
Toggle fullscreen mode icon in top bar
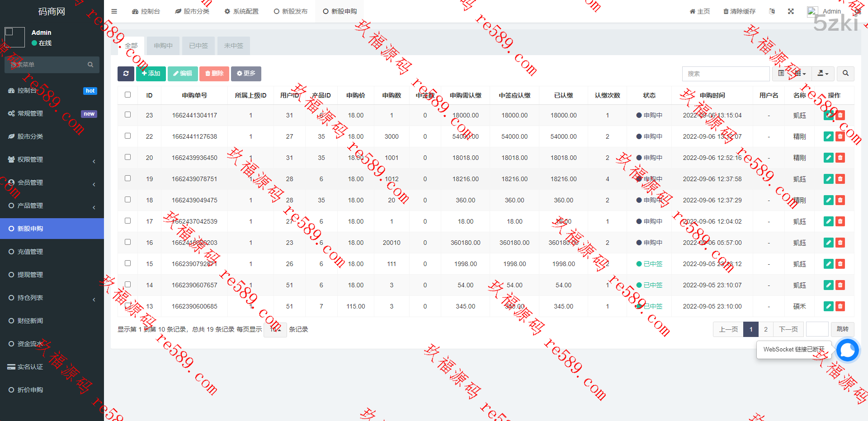pos(791,11)
